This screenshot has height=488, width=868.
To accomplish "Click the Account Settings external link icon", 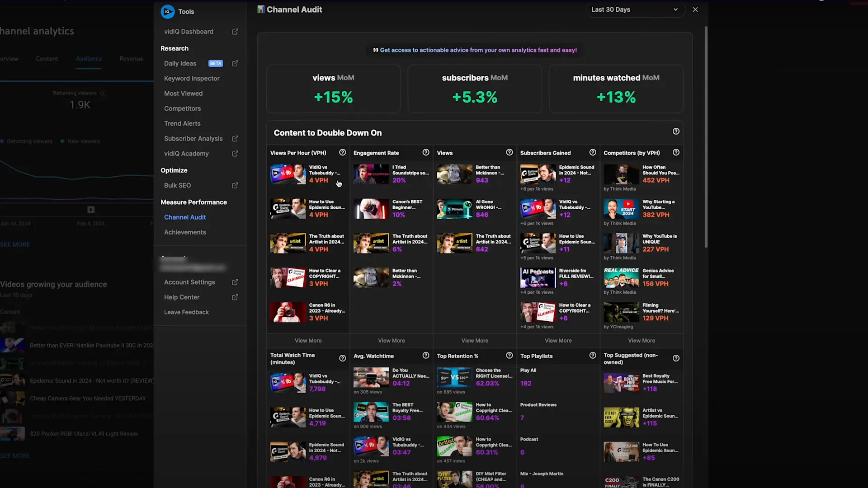I will (235, 282).
